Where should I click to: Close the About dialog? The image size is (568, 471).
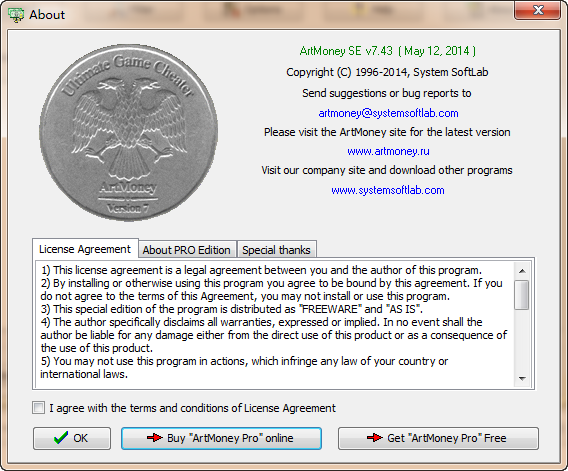pyautogui.click(x=538, y=10)
